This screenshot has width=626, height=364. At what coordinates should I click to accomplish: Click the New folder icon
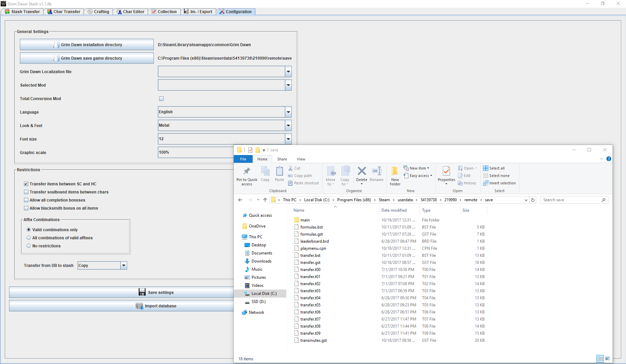(395, 171)
